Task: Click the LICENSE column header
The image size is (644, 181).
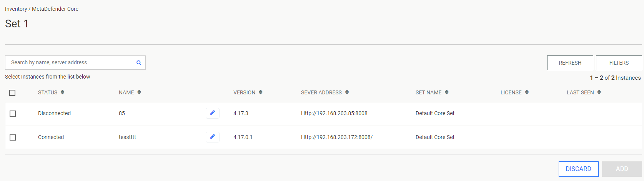Action: coord(511,92)
